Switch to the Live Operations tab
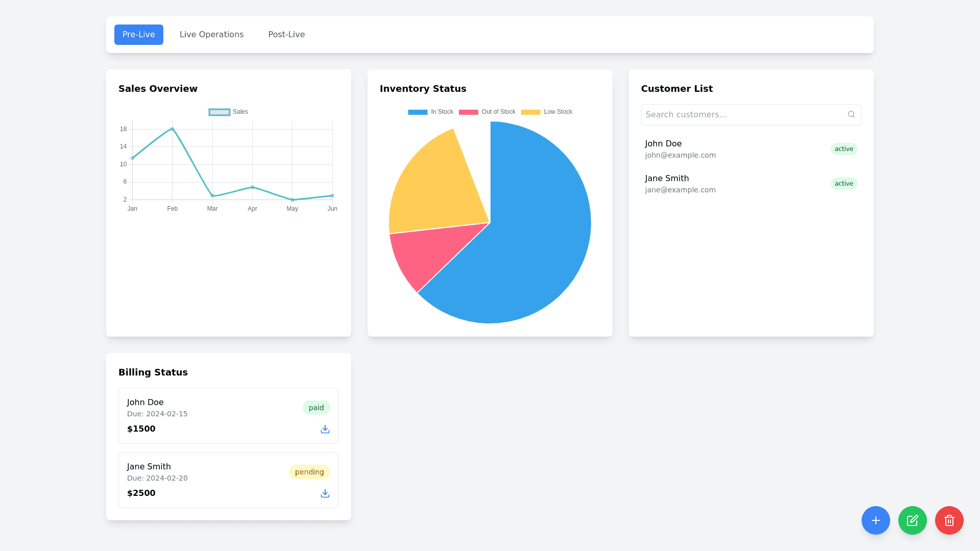 pos(211,34)
